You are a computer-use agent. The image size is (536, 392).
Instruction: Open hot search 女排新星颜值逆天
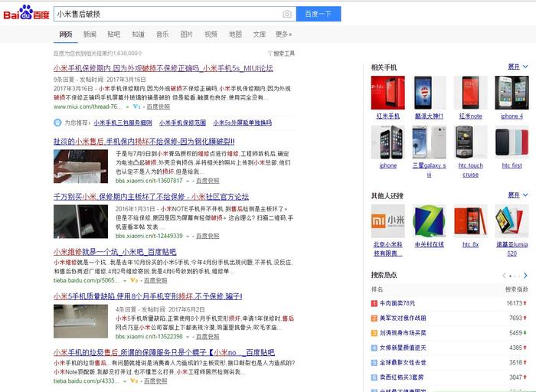tap(403, 348)
